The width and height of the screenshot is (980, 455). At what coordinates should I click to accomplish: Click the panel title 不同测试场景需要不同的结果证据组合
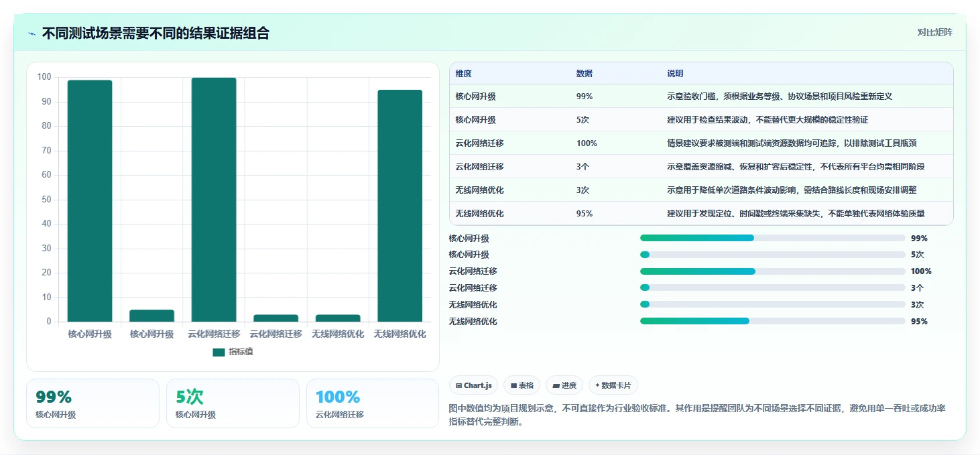[x=156, y=34]
